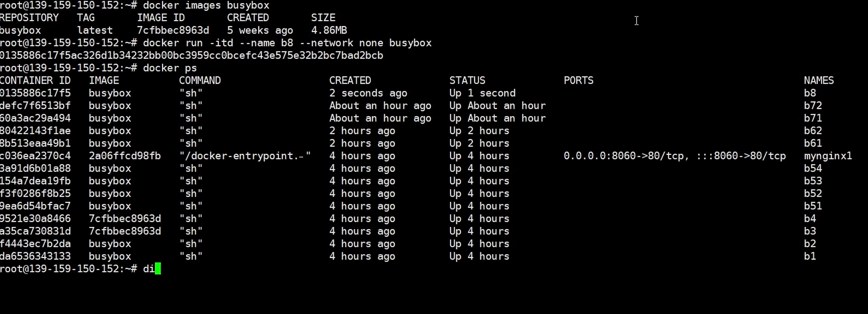This screenshot has width=868, height=314.
Task: Click the container name b62
Action: pos(813,131)
